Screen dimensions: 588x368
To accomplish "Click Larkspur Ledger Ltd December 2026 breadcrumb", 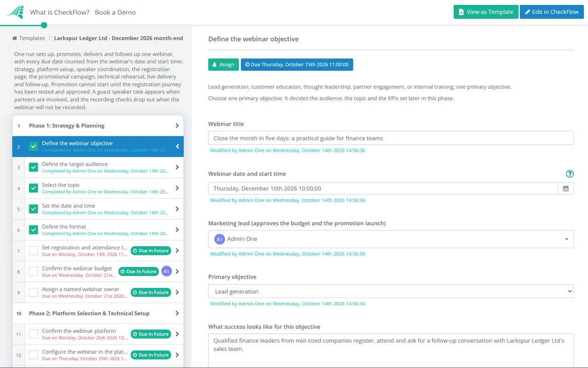I will coord(119,38).
